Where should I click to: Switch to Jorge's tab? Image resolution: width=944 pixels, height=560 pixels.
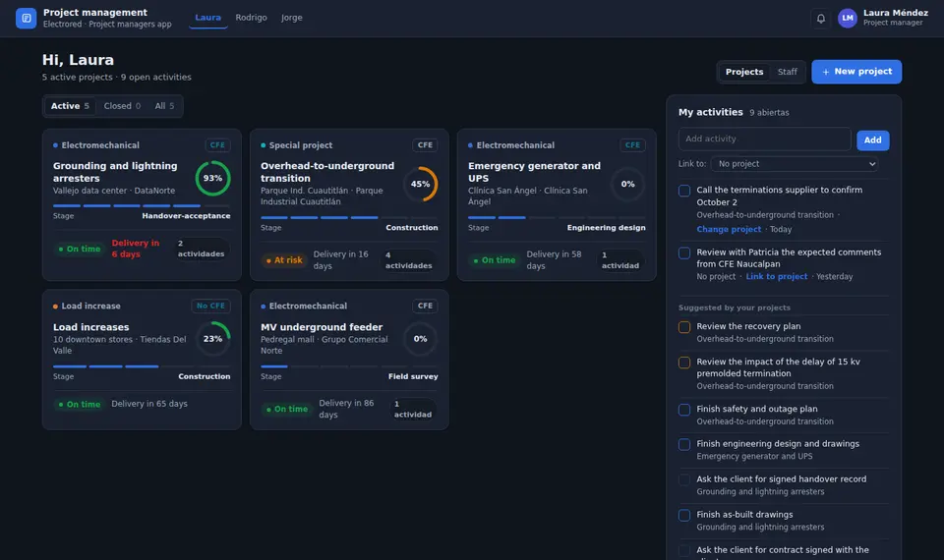tap(291, 18)
